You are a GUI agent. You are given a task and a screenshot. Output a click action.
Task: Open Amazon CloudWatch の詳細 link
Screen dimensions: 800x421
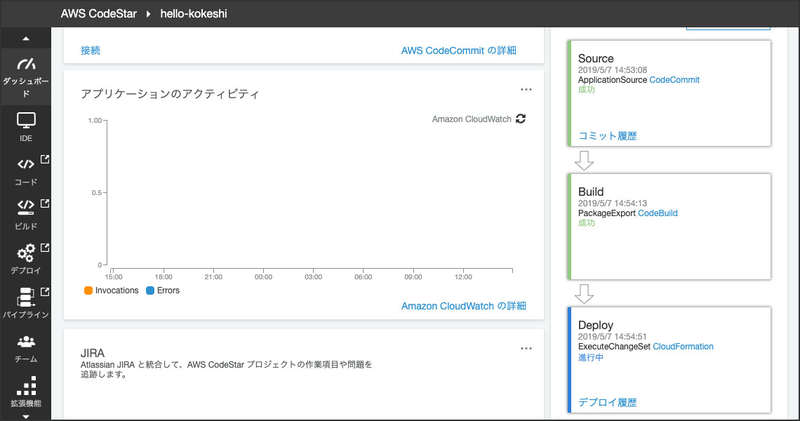(x=464, y=306)
